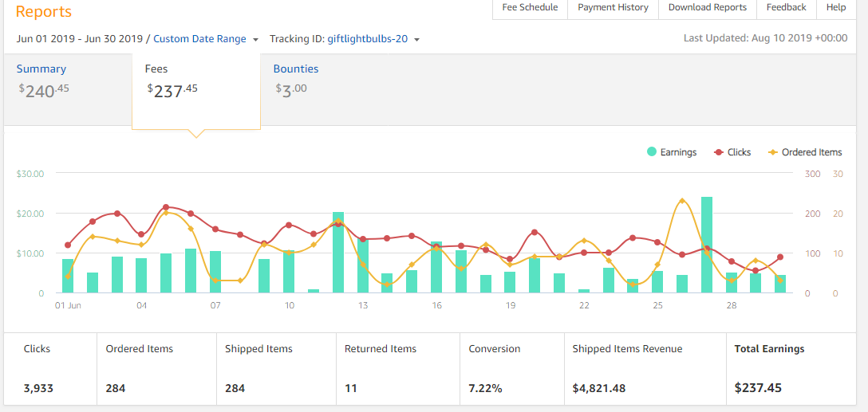Toggle the Clicks legend series

coord(732,152)
